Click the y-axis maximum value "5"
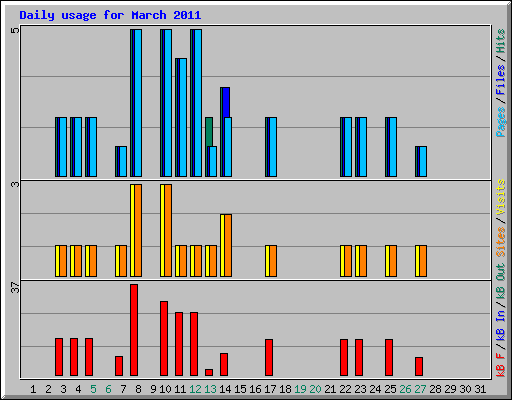 [x=15, y=31]
